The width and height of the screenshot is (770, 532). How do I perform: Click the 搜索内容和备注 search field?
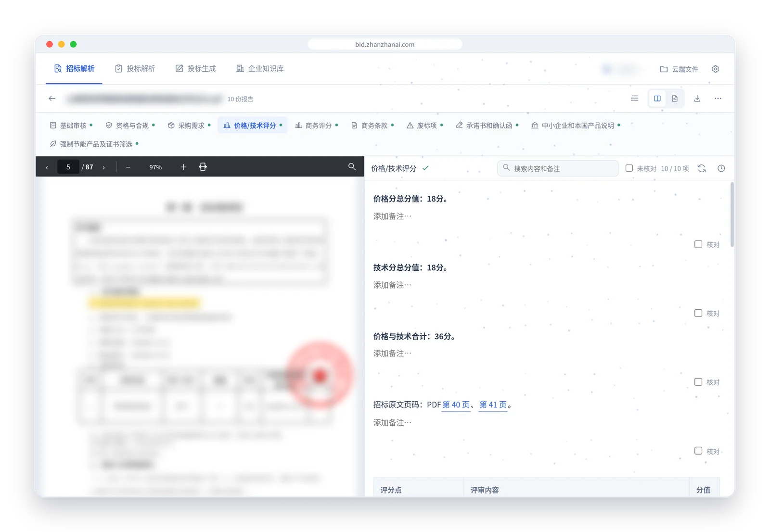pos(558,168)
